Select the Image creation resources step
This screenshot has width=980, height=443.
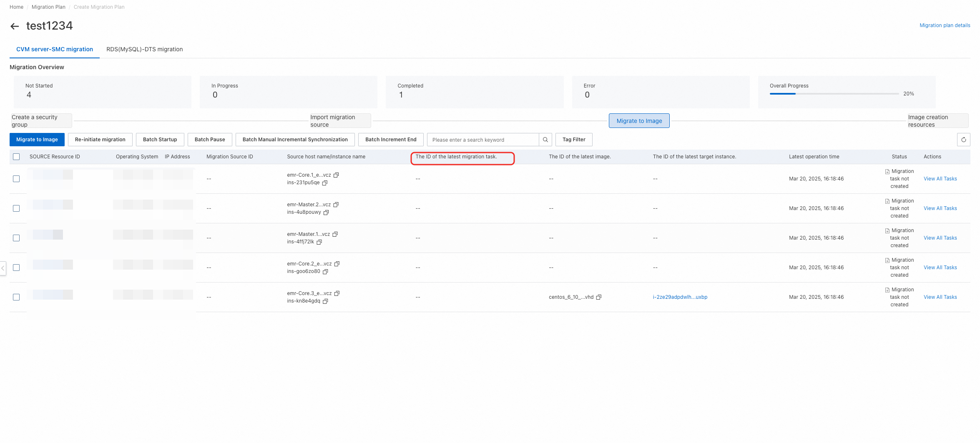[x=938, y=121]
